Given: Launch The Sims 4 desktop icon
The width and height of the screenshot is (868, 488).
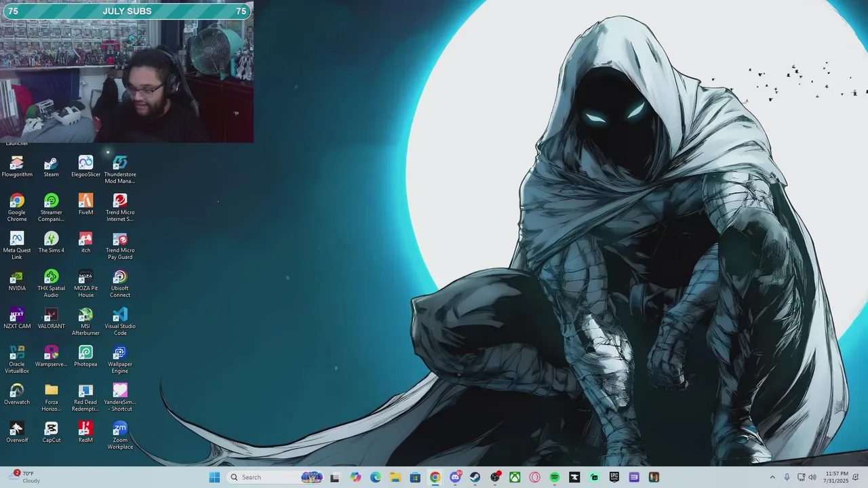Looking at the screenshot, I should pos(52,242).
